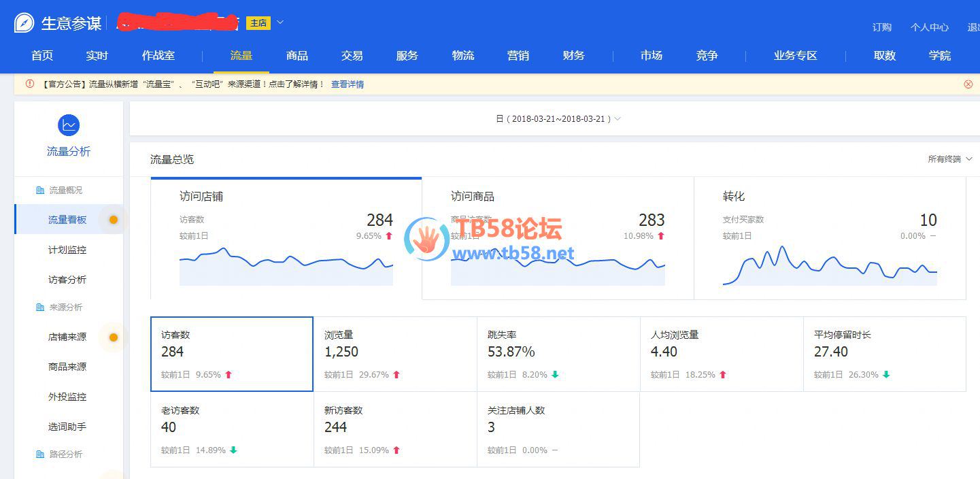Expand the 主店 shop switcher arrow
This screenshot has height=479, width=980.
[280, 22]
